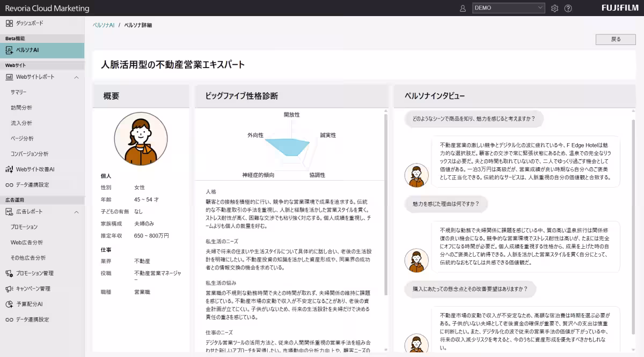Select the ペルソナAI sidebar icon
Image resolution: width=644 pixels, height=357 pixels.
9,49
